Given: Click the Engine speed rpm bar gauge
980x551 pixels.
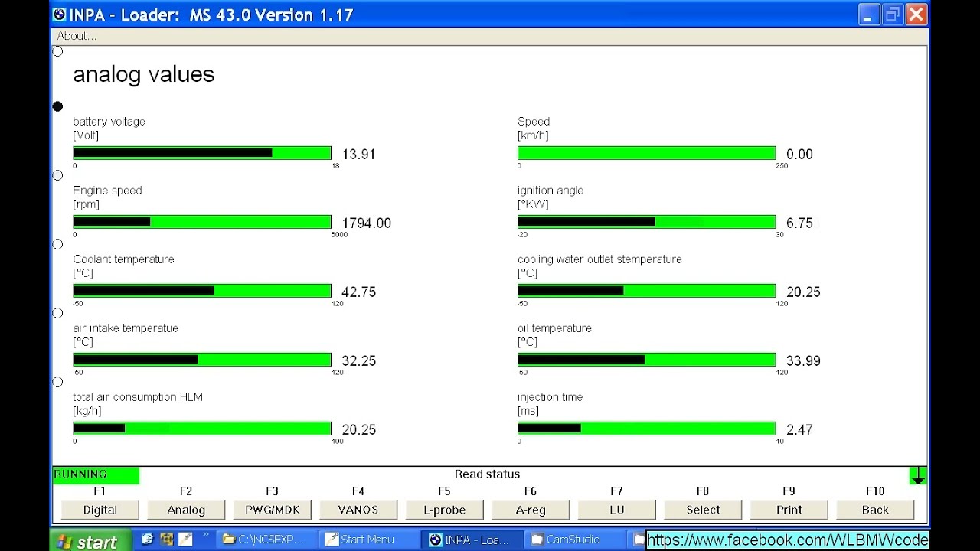Looking at the screenshot, I should (x=202, y=222).
